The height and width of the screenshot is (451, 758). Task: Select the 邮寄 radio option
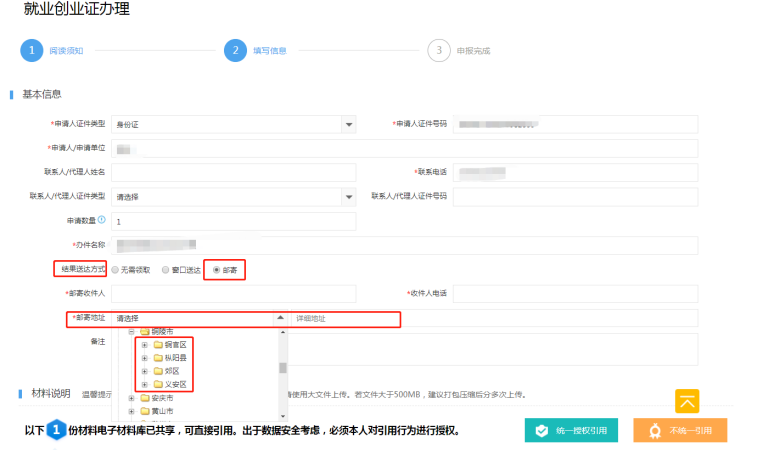point(217,270)
